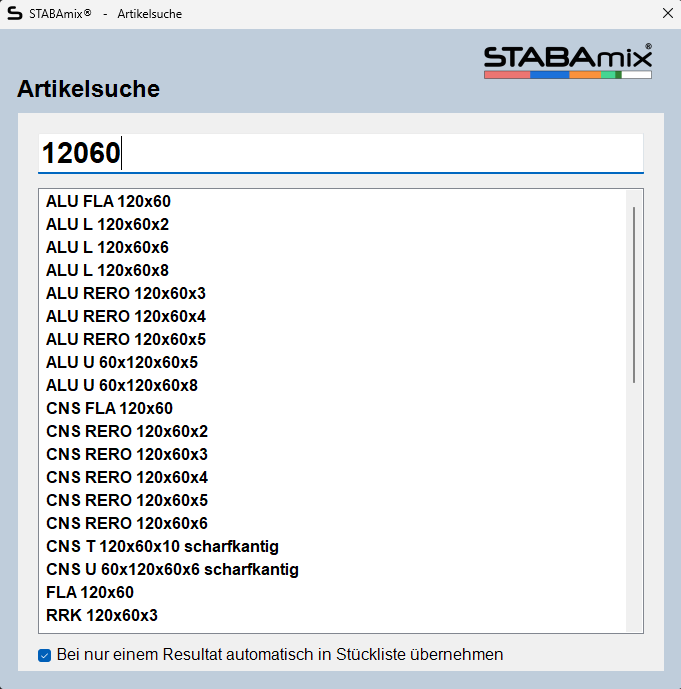The height and width of the screenshot is (689, 681).
Task: Click the STABAmix S icon in title bar
Action: [x=14, y=14]
